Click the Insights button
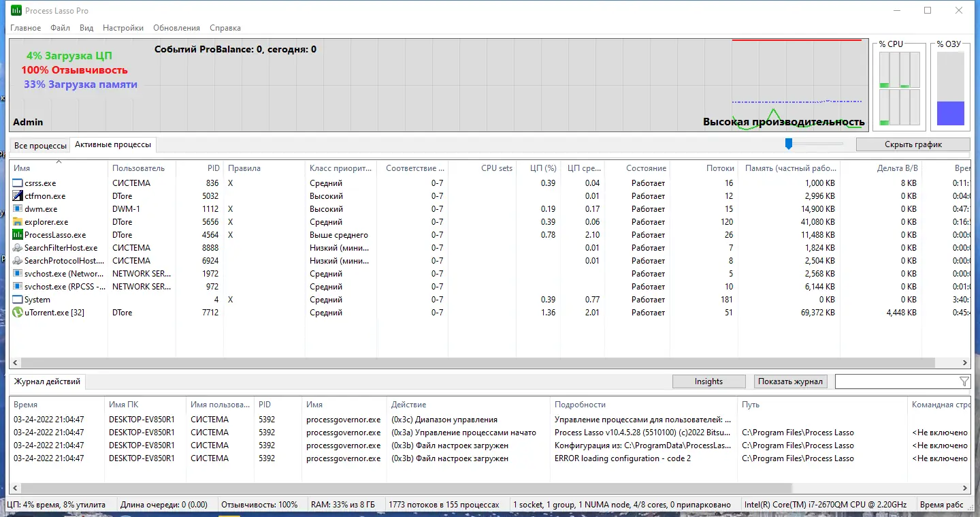 pyautogui.click(x=708, y=381)
